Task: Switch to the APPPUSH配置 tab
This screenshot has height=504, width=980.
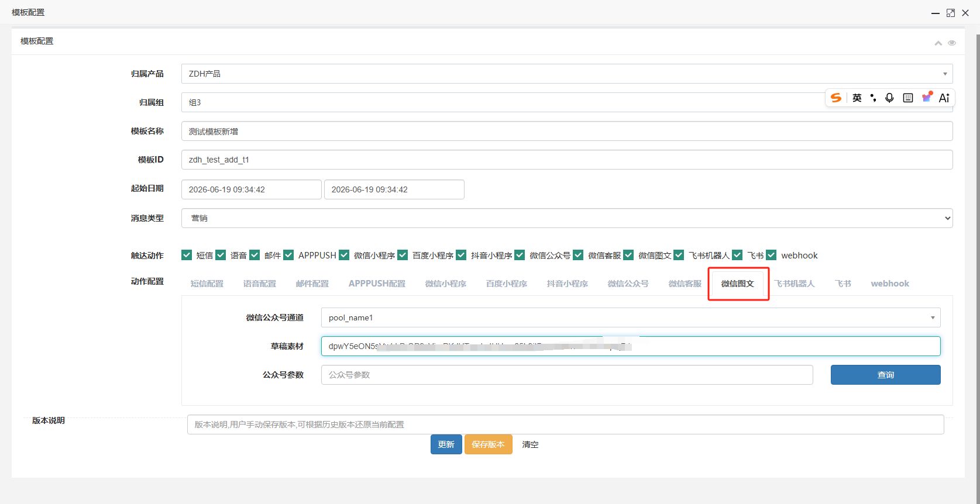Action: tap(377, 284)
